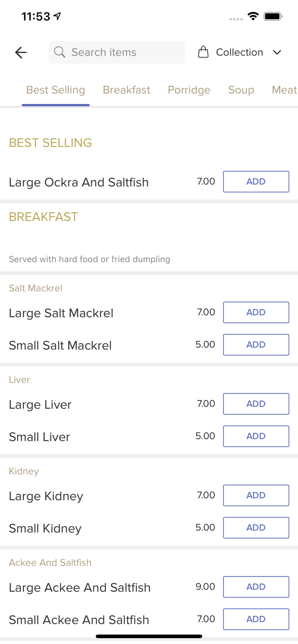Tap the search magnifier icon
The height and width of the screenshot is (644, 298).
click(60, 52)
